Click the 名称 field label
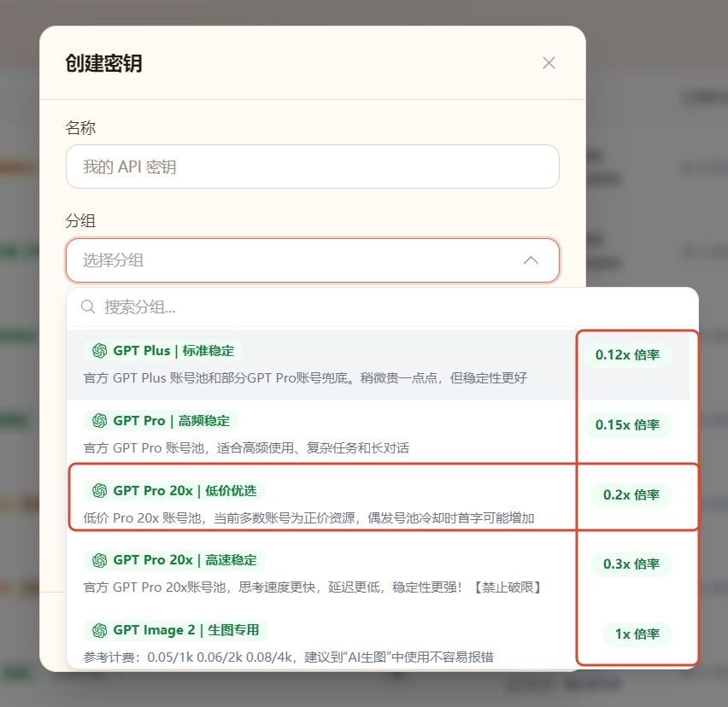The image size is (728, 707). [80, 127]
